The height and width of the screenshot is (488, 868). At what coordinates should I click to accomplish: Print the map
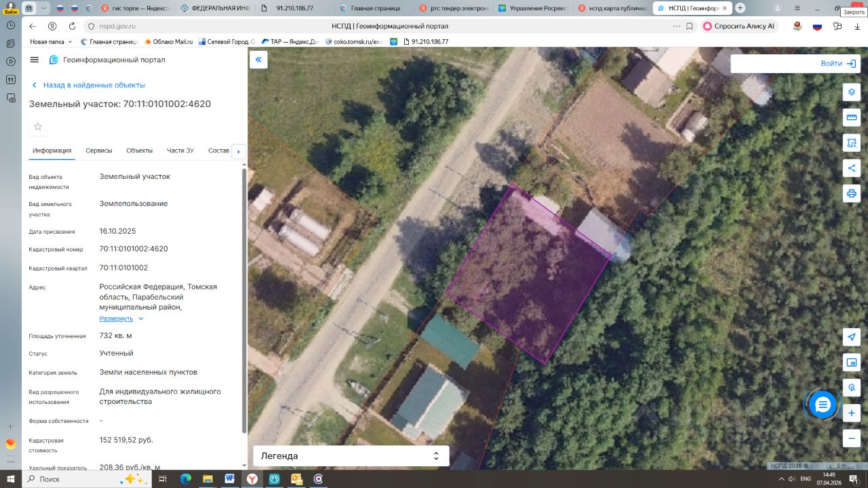point(852,193)
